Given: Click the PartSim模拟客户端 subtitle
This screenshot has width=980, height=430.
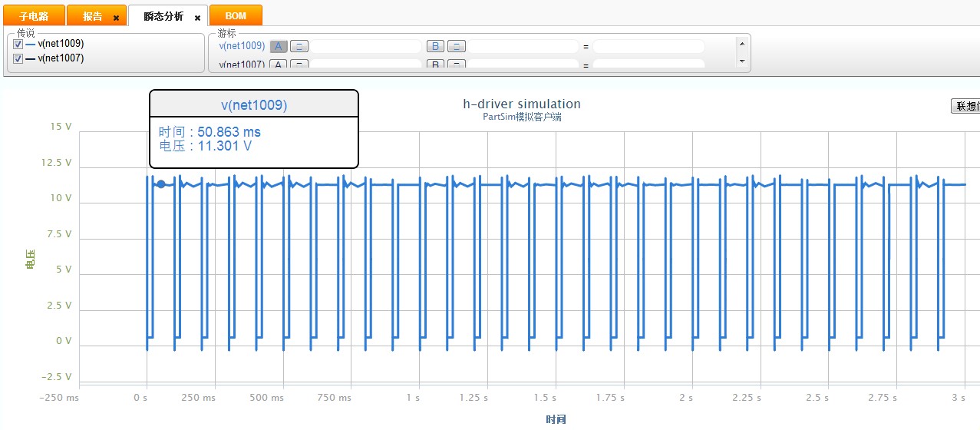Looking at the screenshot, I should [x=522, y=117].
